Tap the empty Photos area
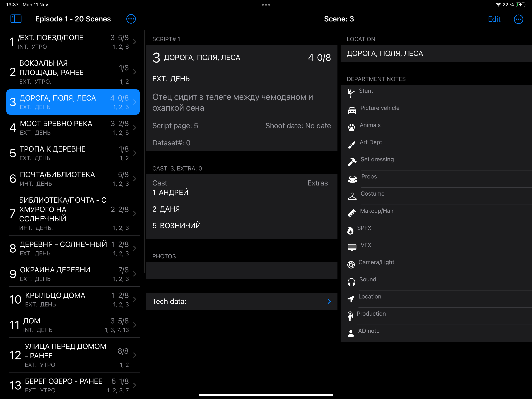The height and width of the screenshot is (399, 532). (242, 270)
